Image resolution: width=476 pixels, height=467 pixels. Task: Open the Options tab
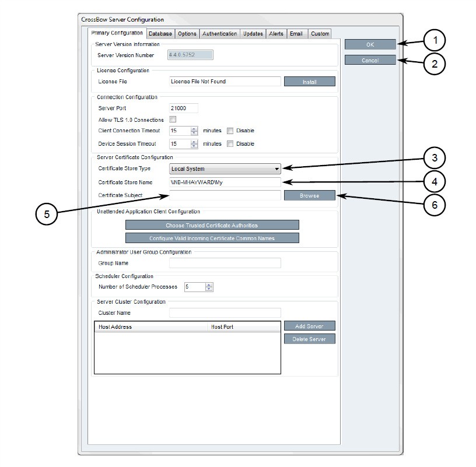coord(187,34)
